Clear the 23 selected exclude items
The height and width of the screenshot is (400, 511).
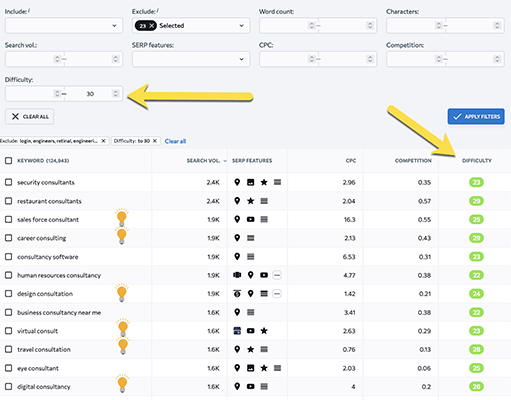tap(152, 26)
